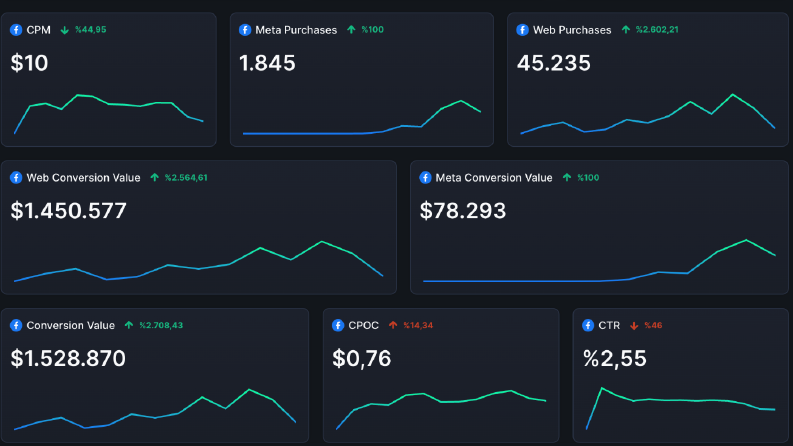Viewport: 793px width, 446px height.
Task: Click the %2.602,21 change percentage
Action: click(657, 30)
